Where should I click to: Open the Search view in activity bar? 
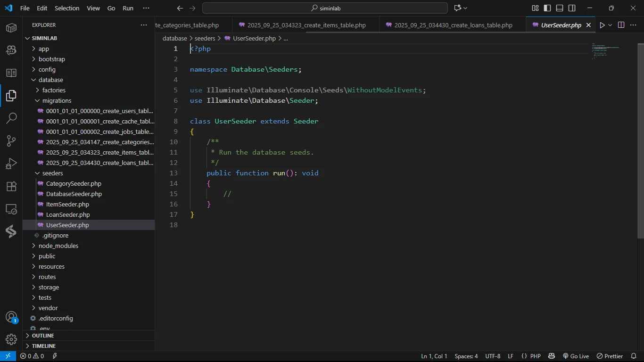(11, 118)
